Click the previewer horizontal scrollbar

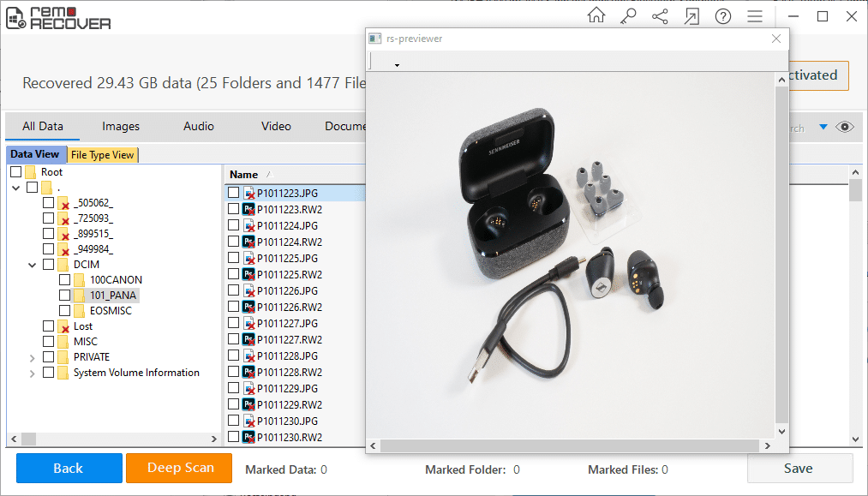(x=569, y=446)
